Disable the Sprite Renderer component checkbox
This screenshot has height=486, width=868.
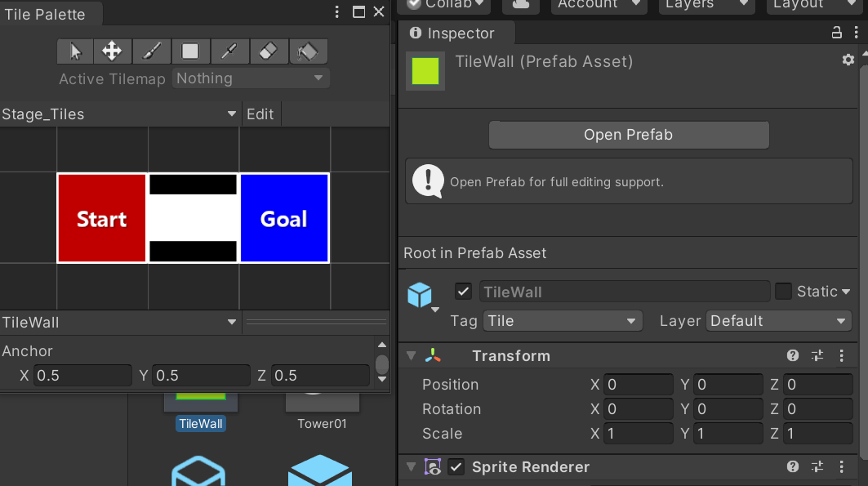click(x=456, y=467)
